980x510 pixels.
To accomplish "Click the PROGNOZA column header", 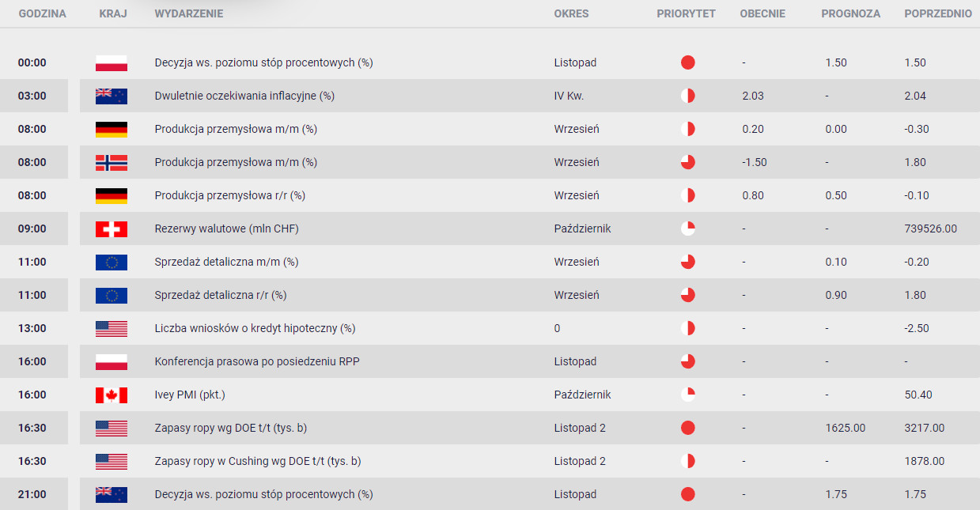I will pyautogui.click(x=850, y=14).
